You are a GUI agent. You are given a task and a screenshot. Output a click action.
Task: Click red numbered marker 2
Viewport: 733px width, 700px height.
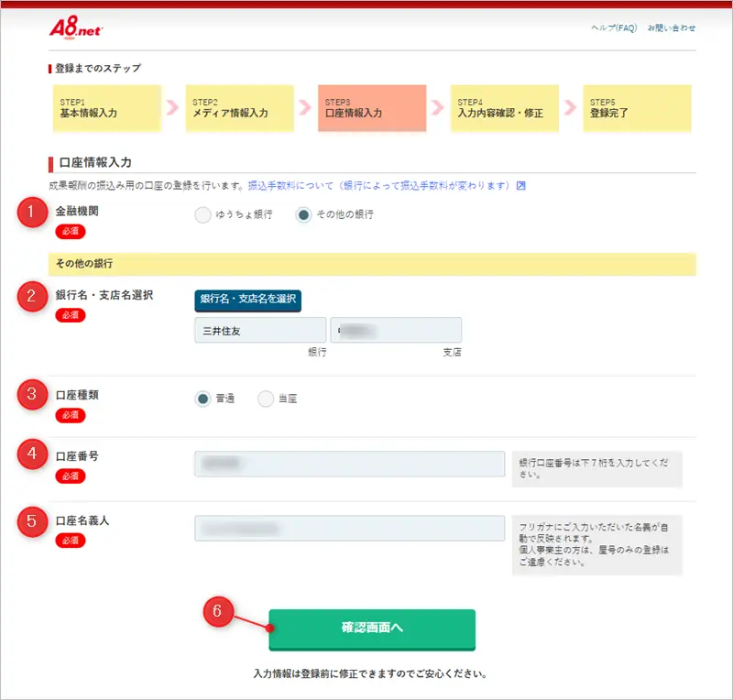tap(32, 295)
